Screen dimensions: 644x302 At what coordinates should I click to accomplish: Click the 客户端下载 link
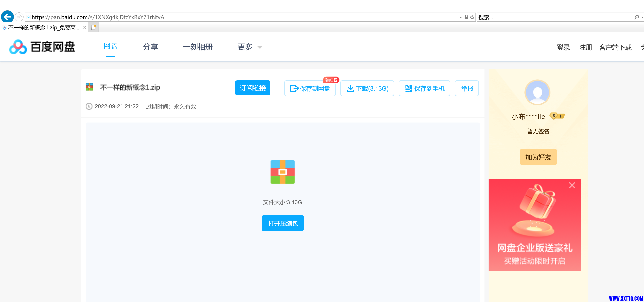615,47
